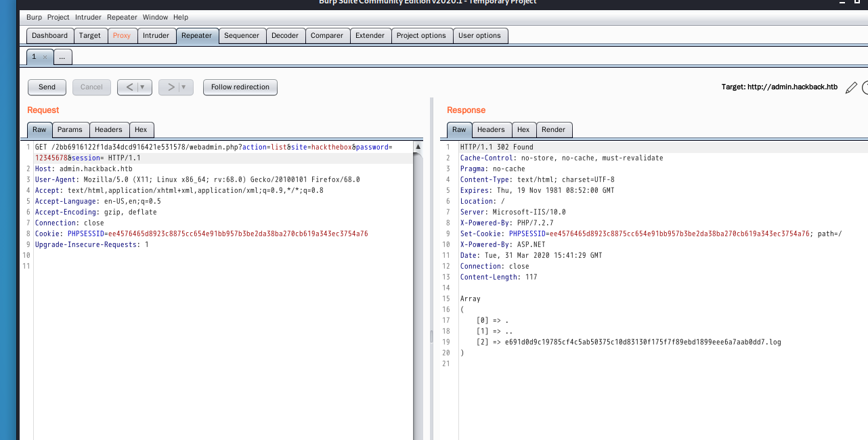
Task: Switch to the Response Headers tab
Action: pyautogui.click(x=491, y=129)
